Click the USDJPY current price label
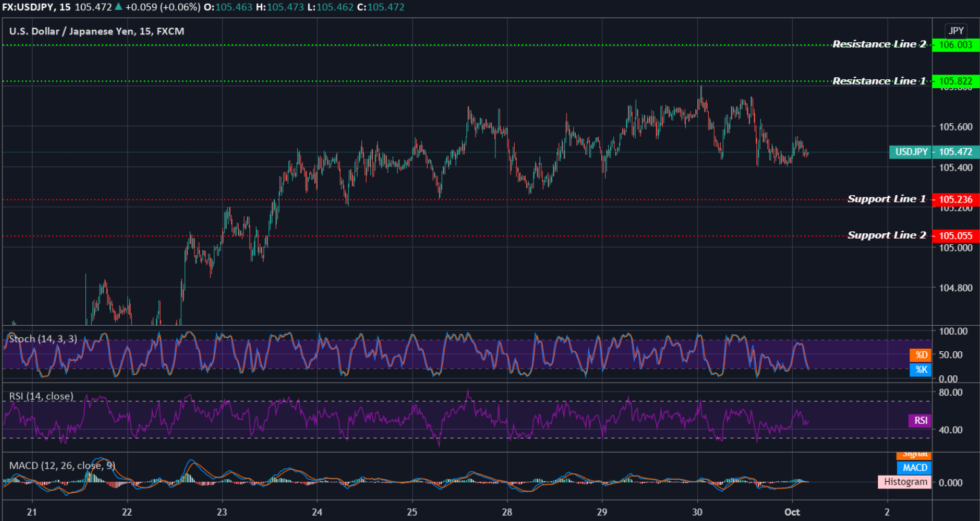The image size is (980, 521). [x=911, y=152]
